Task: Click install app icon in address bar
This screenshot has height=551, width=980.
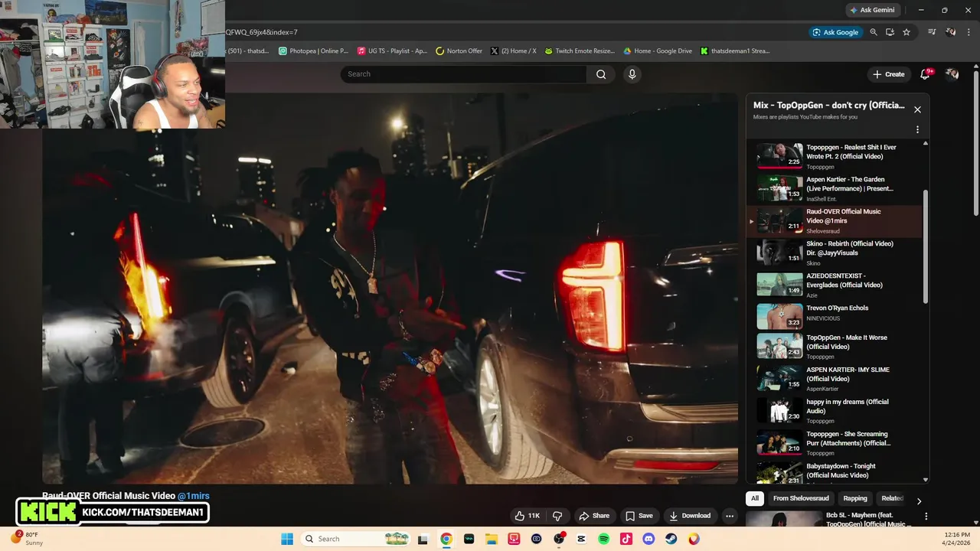Action: coord(890,32)
